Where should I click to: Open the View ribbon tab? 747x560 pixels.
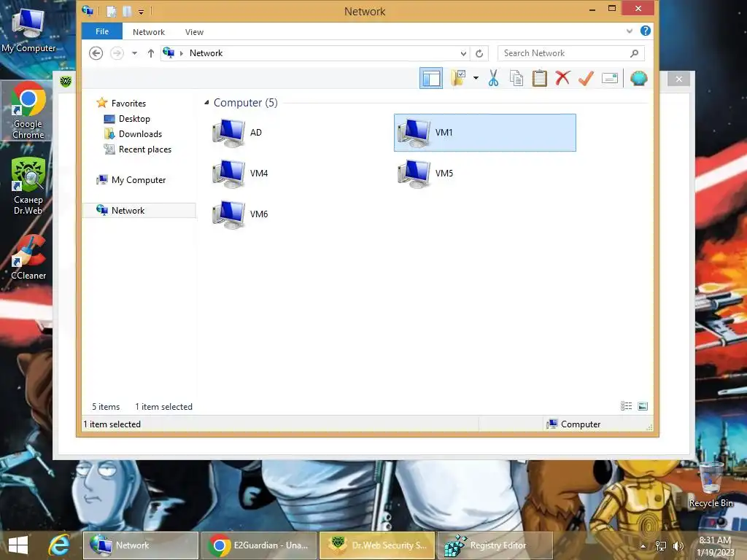194,32
